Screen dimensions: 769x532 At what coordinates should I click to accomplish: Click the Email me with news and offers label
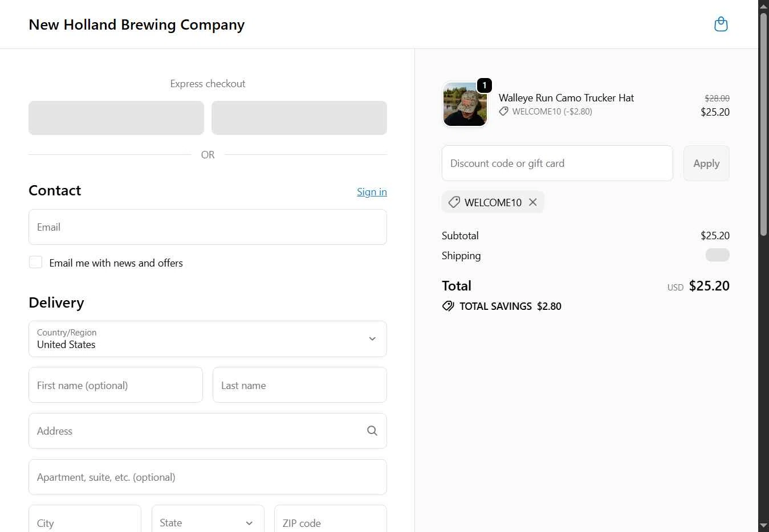point(116,263)
